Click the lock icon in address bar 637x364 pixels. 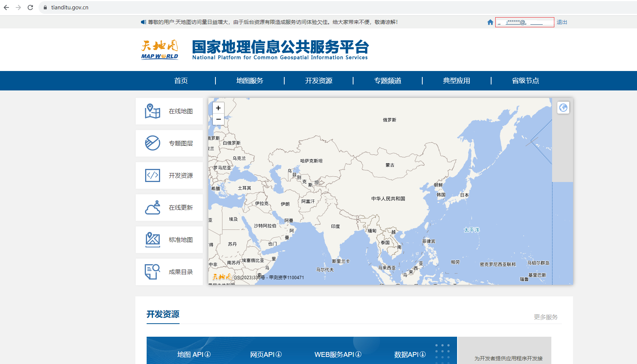45,7
